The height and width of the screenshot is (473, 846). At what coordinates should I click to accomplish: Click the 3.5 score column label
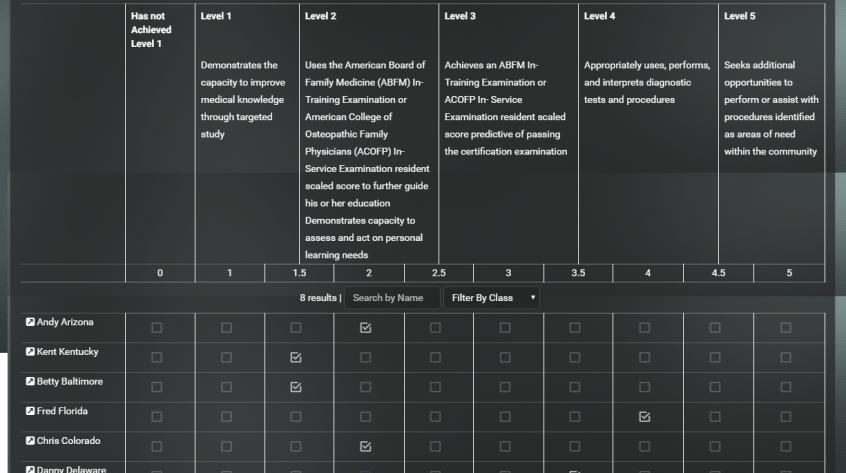578,273
